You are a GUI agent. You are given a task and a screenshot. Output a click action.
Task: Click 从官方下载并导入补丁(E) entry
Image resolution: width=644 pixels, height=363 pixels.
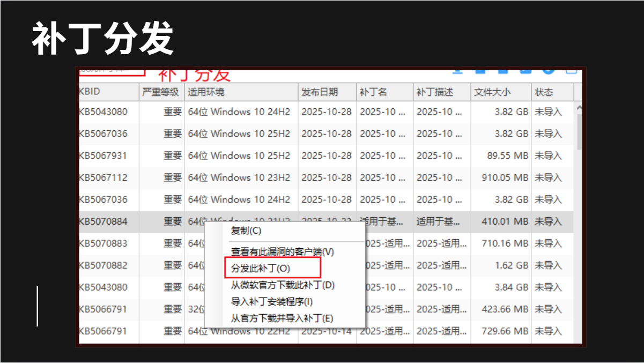pyautogui.click(x=282, y=318)
